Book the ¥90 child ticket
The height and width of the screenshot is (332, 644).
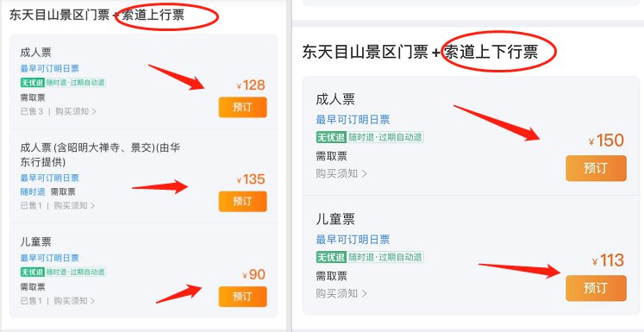point(243,297)
